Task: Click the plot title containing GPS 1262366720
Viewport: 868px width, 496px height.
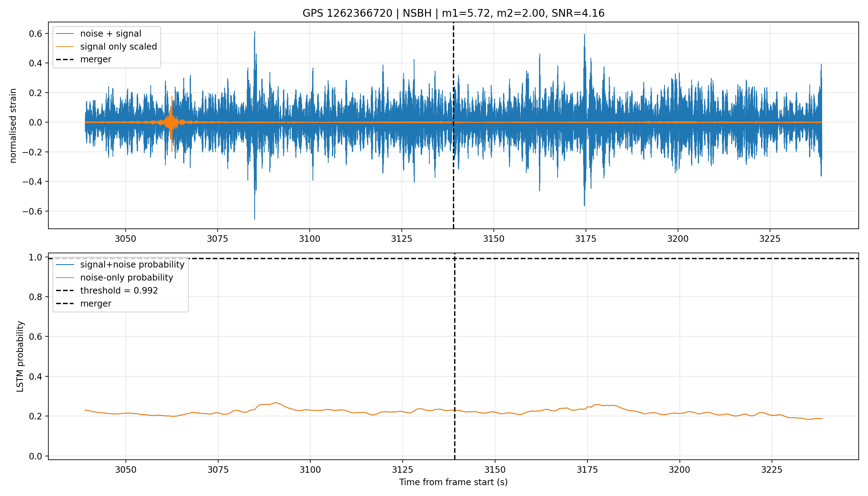Action: click(x=454, y=13)
